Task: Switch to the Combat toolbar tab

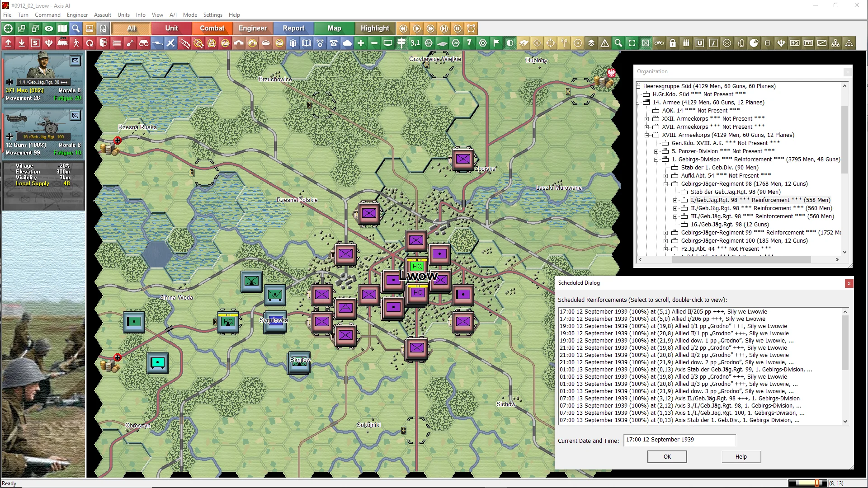Action: tap(212, 28)
